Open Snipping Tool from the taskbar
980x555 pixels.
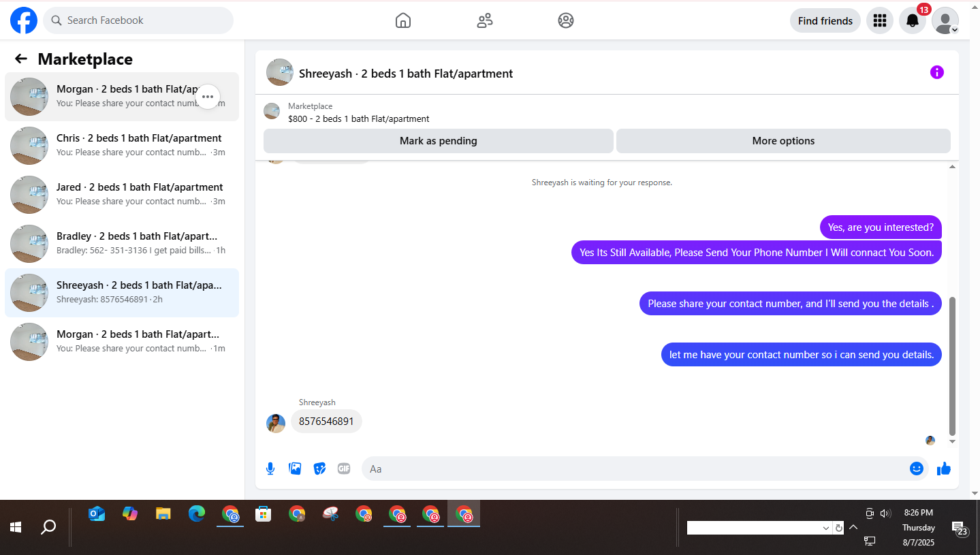(330, 514)
